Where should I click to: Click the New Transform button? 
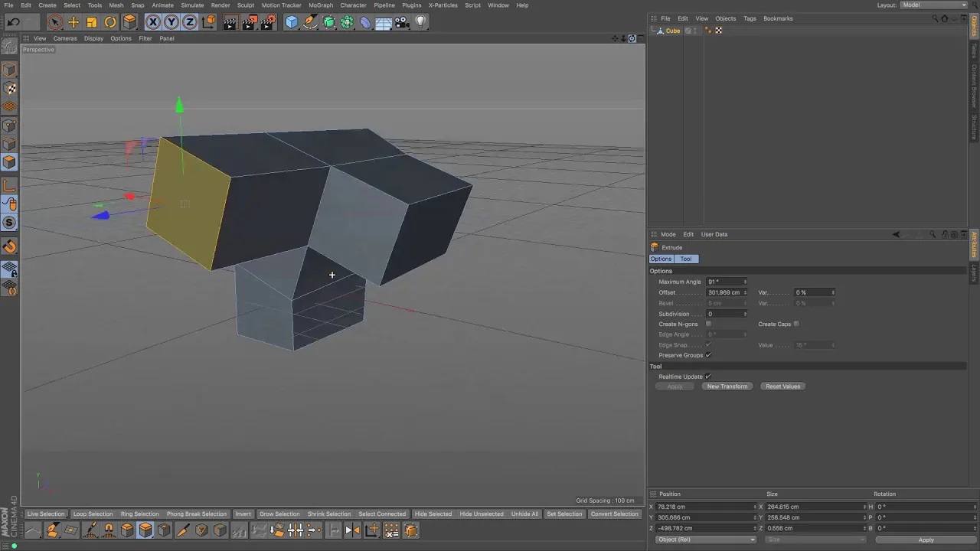[727, 386]
